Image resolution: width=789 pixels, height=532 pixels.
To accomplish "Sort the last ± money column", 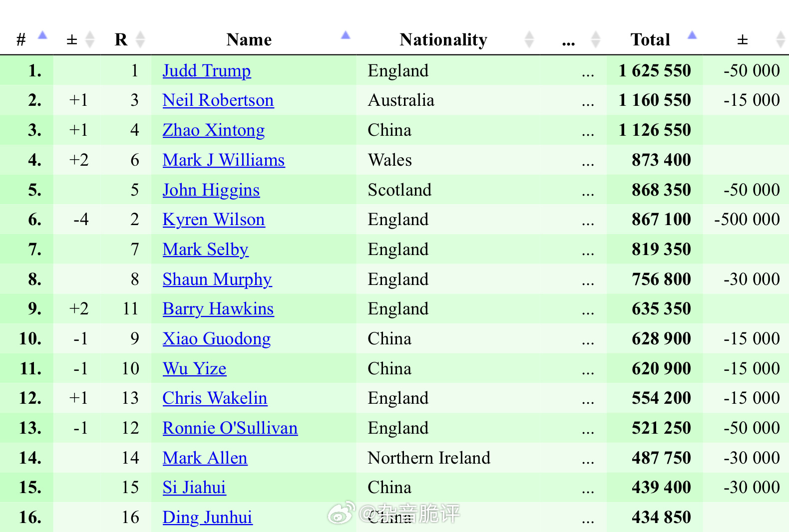I will click(781, 39).
